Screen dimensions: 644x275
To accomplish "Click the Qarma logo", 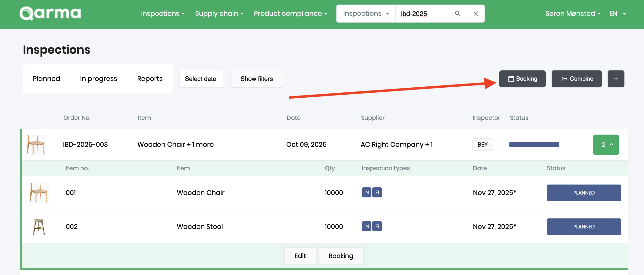I will 50,13.
